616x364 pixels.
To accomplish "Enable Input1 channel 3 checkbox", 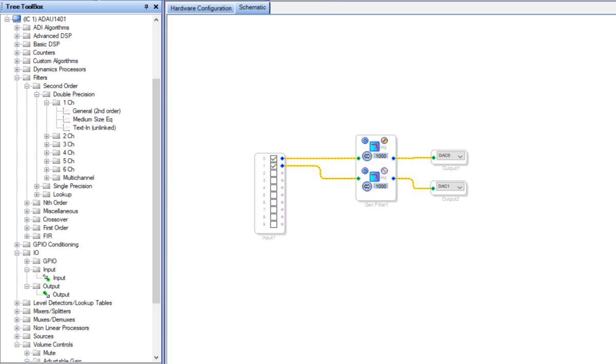I will (x=274, y=180).
